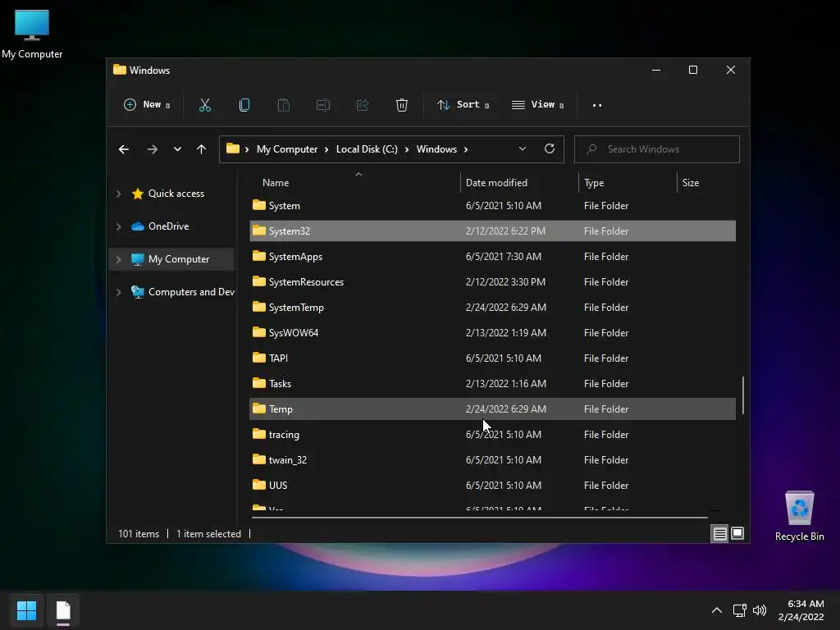Switch to details view in status bar
Viewport: 840px width, 630px height.
pyautogui.click(x=719, y=533)
